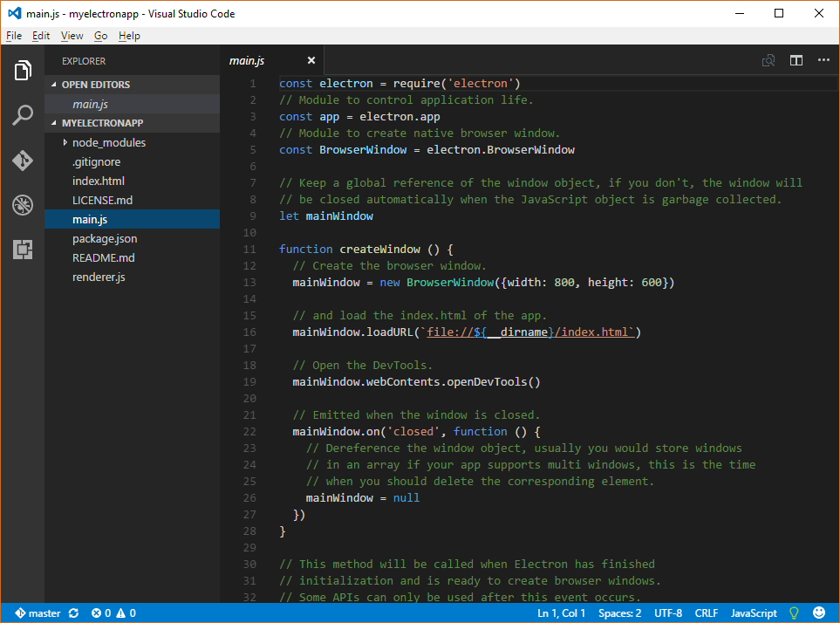This screenshot has height=623, width=840.
Task: Maximize the Visual Studio Code window
Action: pos(779,13)
